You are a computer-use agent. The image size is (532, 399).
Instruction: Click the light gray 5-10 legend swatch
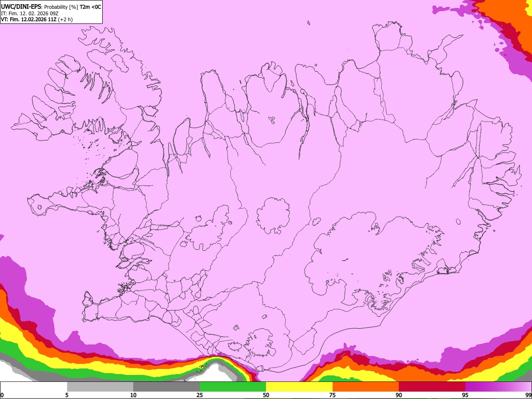[x=100, y=387]
